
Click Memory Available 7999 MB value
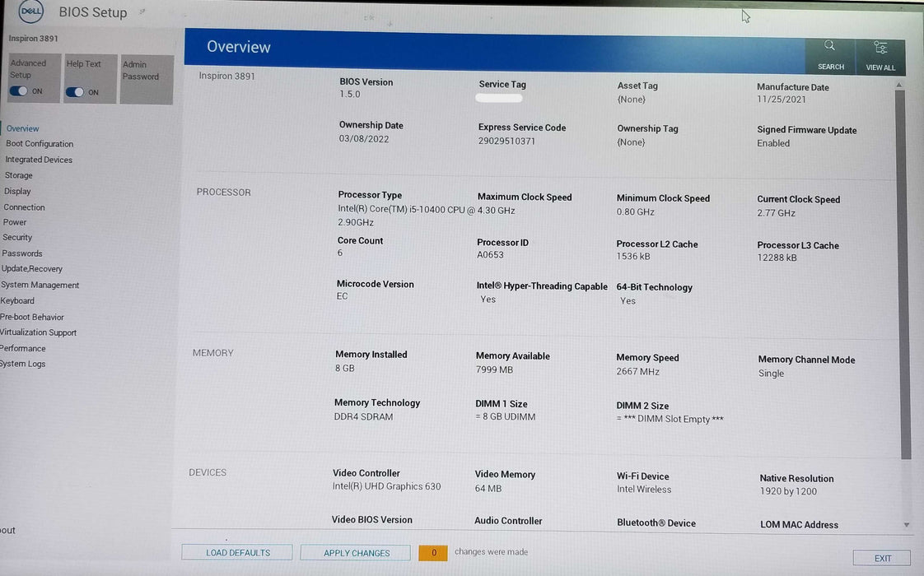point(494,369)
